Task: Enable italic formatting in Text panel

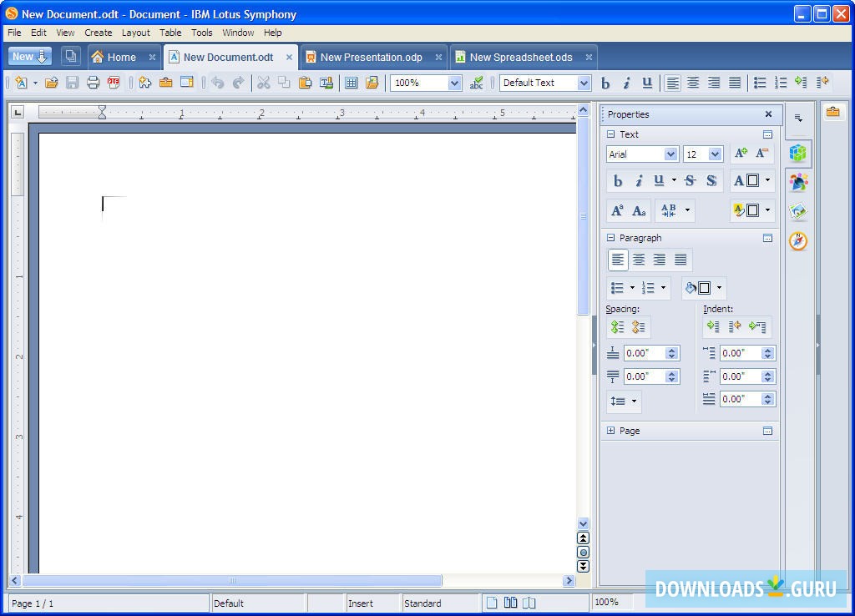Action: click(639, 180)
